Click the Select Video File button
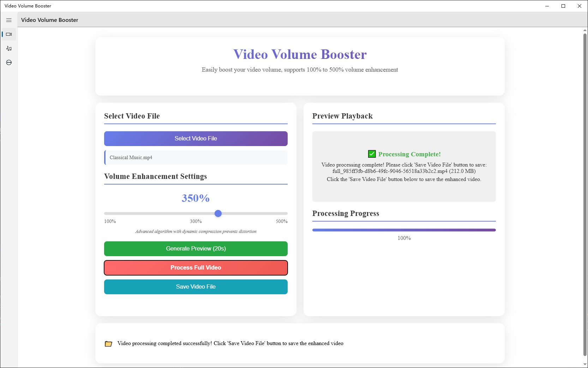The image size is (588, 368). [x=196, y=138]
